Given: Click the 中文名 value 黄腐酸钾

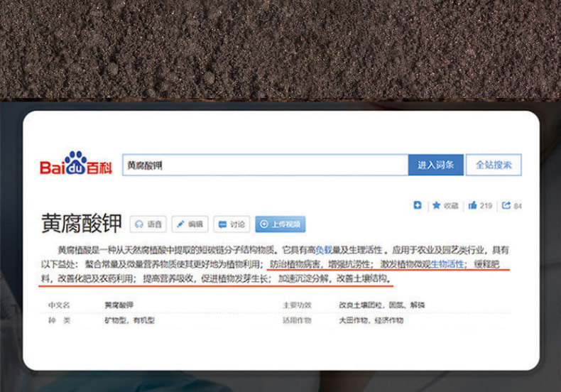Looking at the screenshot, I should [119, 305].
